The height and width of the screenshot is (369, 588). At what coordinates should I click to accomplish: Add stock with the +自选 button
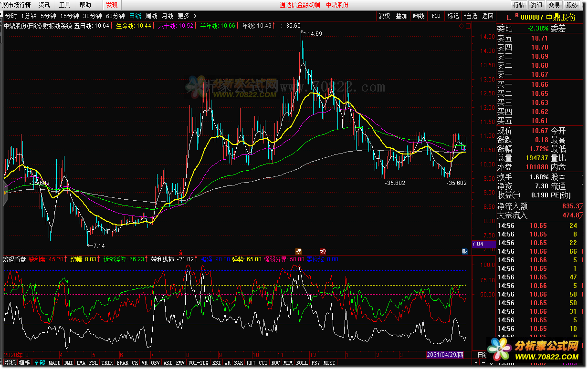pyautogui.click(x=471, y=16)
